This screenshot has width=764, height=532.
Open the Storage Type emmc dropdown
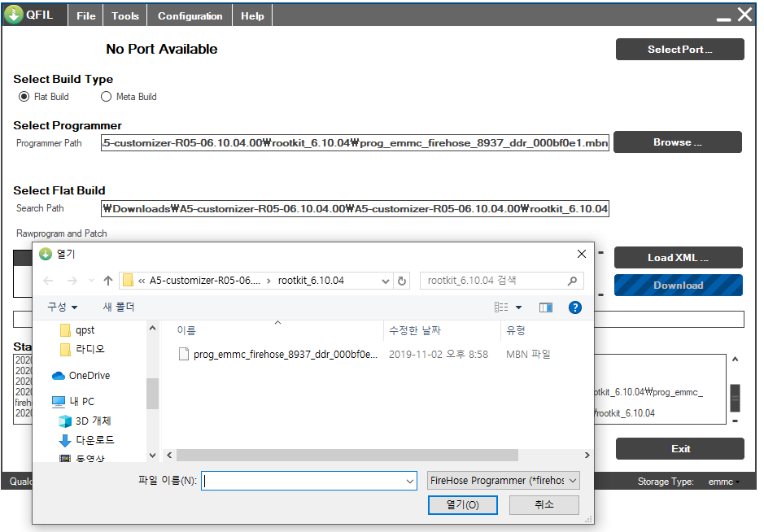tap(723, 482)
